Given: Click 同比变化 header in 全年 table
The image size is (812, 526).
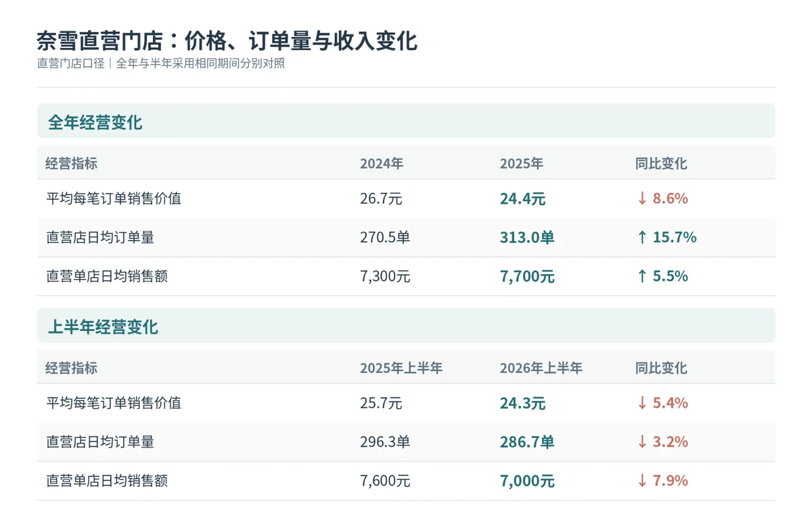Looking at the screenshot, I should pyautogui.click(x=661, y=164).
